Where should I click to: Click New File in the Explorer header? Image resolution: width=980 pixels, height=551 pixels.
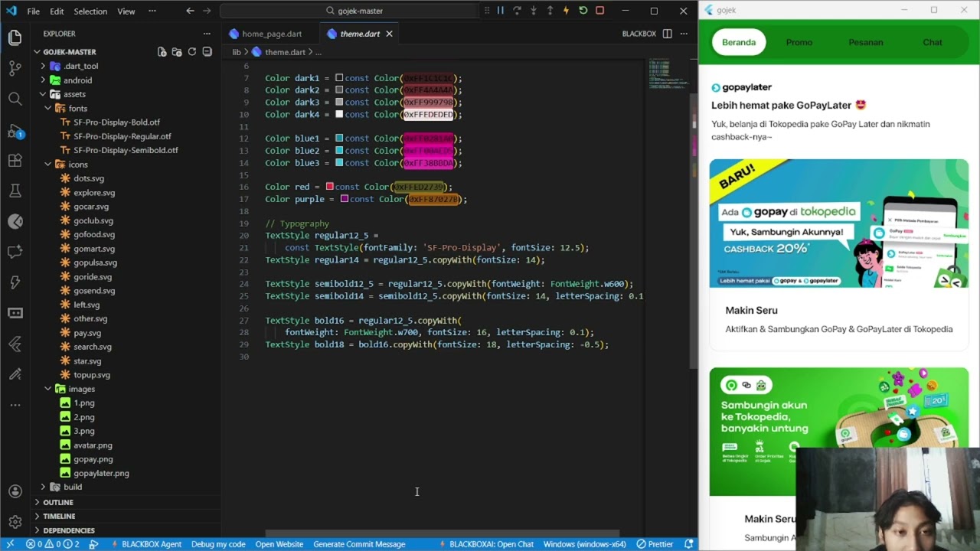[x=162, y=52]
